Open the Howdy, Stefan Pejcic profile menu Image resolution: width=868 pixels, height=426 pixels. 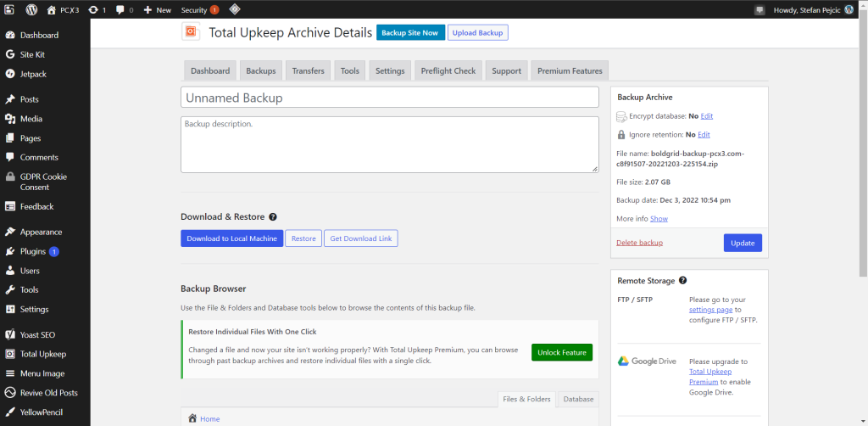click(813, 9)
